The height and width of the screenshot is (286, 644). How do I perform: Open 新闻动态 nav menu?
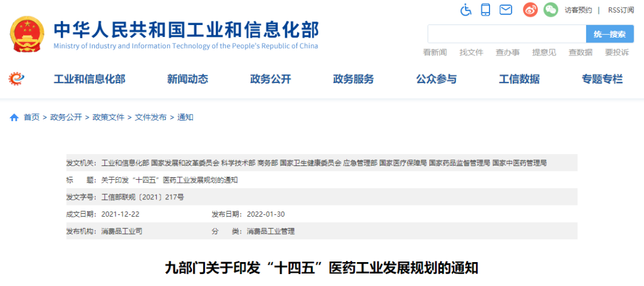188,79
